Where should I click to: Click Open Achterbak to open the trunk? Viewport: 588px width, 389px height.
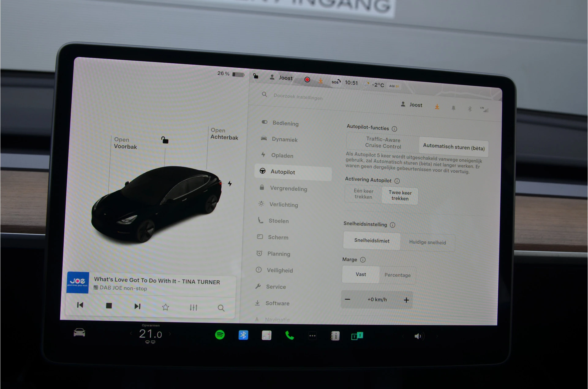(224, 134)
